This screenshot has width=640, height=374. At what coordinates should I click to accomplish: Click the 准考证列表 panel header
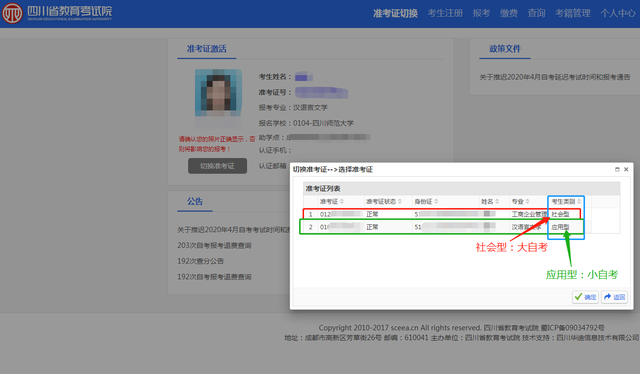[x=462, y=188]
